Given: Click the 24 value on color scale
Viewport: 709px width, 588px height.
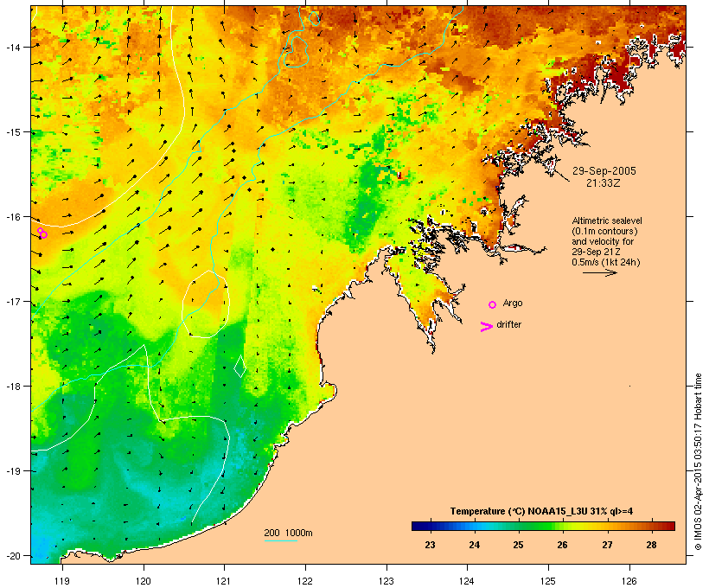Looking at the screenshot, I should tap(475, 545).
